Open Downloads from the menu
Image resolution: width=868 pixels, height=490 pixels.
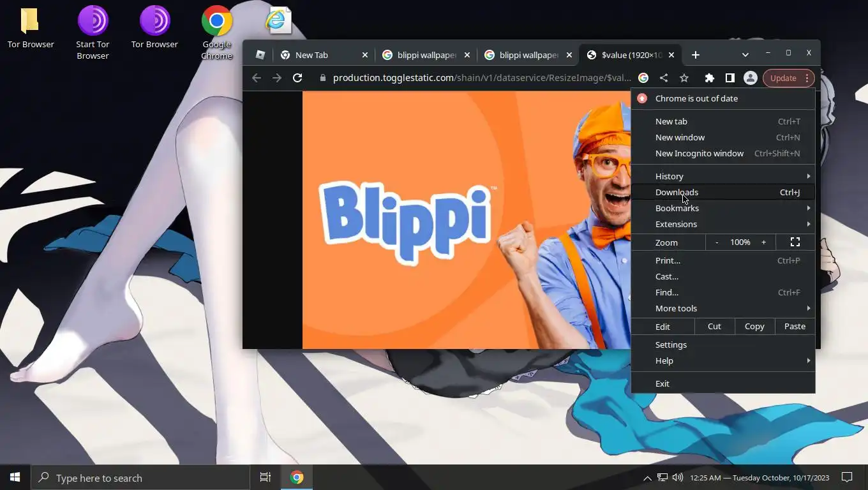723,192
